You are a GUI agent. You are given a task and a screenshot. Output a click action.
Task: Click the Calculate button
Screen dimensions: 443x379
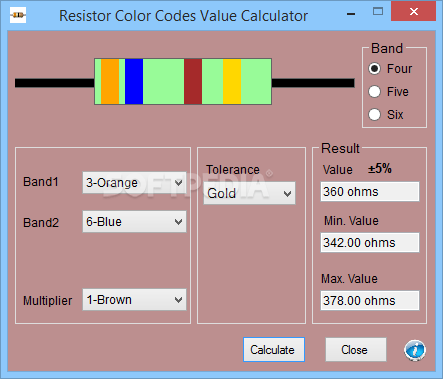pyautogui.click(x=274, y=350)
